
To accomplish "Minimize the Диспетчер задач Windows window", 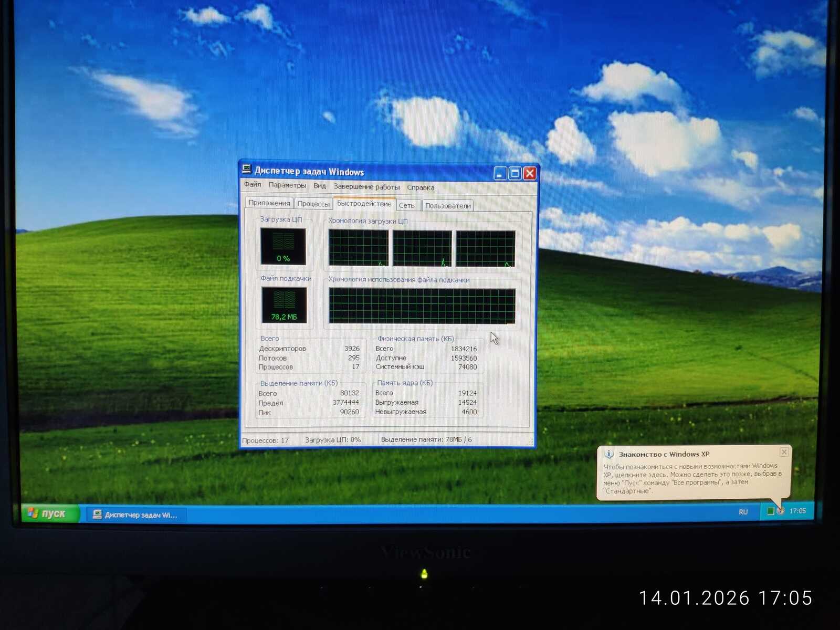I will tap(500, 173).
